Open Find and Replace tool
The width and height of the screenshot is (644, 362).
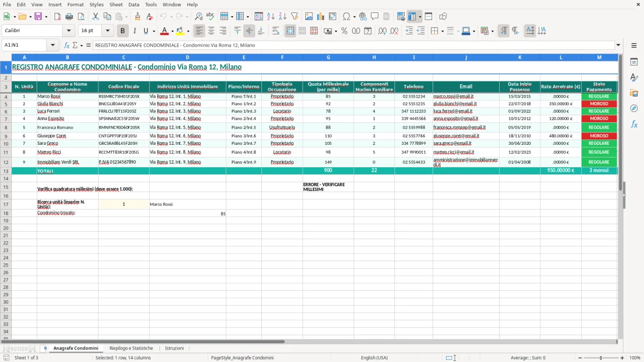pyautogui.click(x=199, y=17)
